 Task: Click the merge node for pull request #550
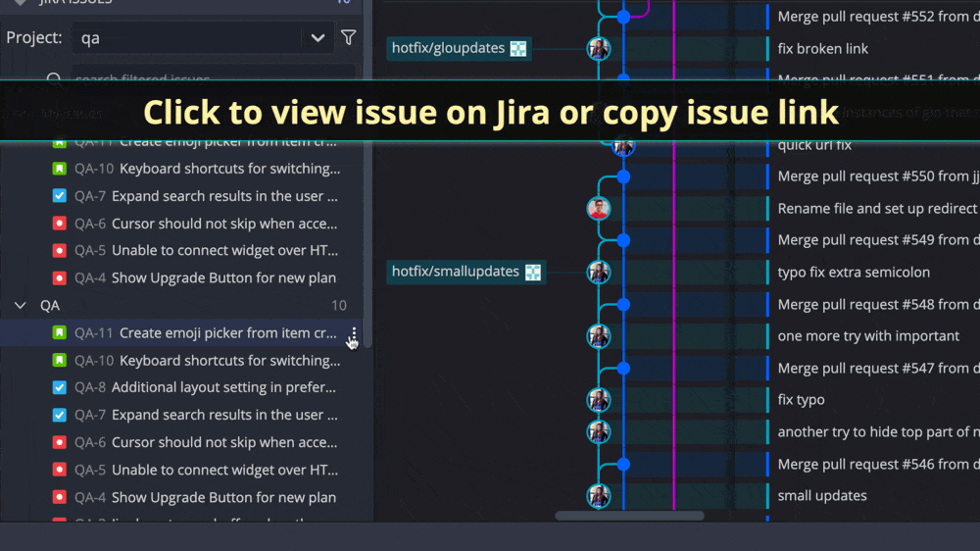(x=623, y=176)
